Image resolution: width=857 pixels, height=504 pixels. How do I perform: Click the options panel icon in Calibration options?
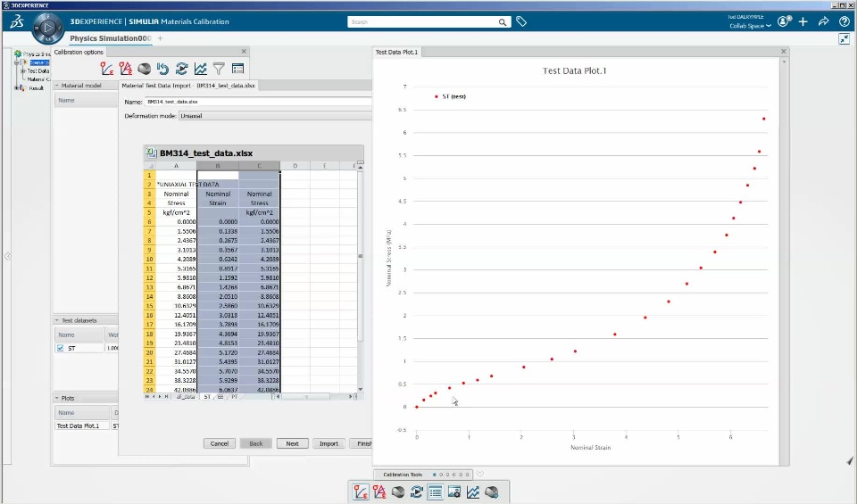pyautogui.click(x=237, y=69)
